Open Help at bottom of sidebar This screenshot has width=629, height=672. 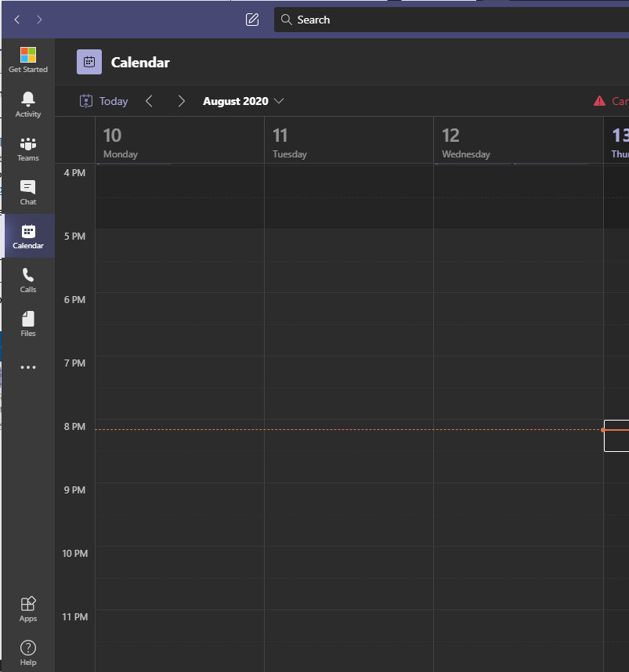pos(28,652)
